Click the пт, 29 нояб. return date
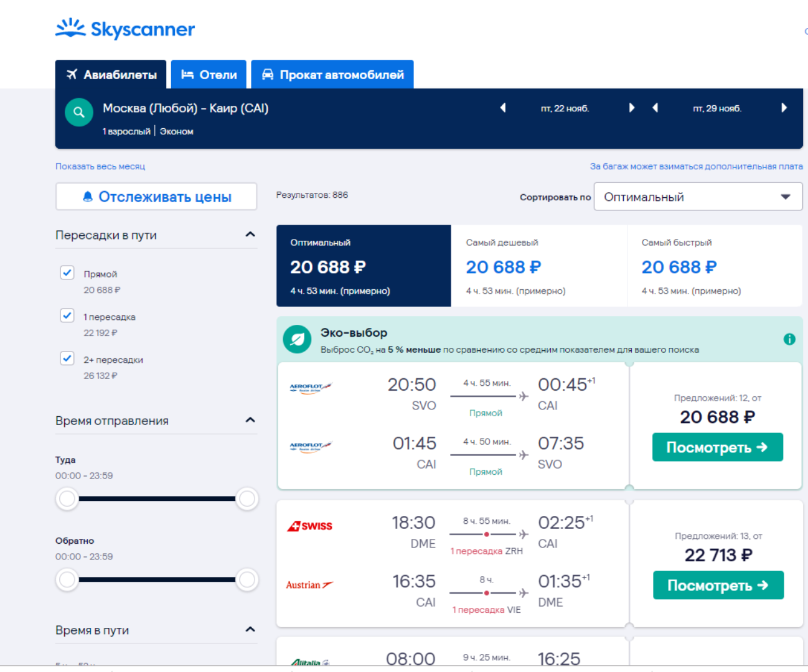 pos(717,108)
